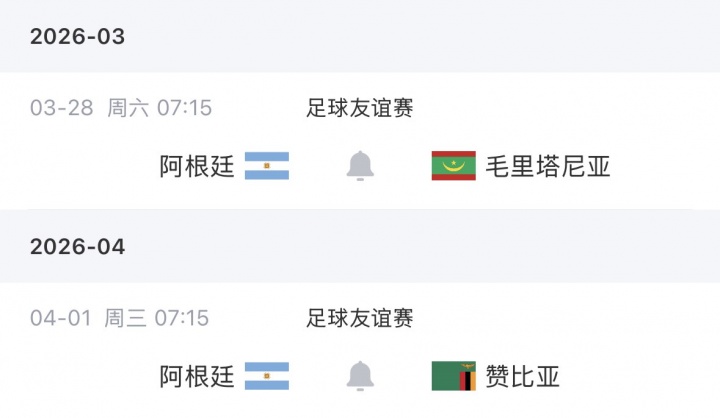Tap the 周六 weekday label
Viewport: 720px width, 418px height.
(128, 108)
